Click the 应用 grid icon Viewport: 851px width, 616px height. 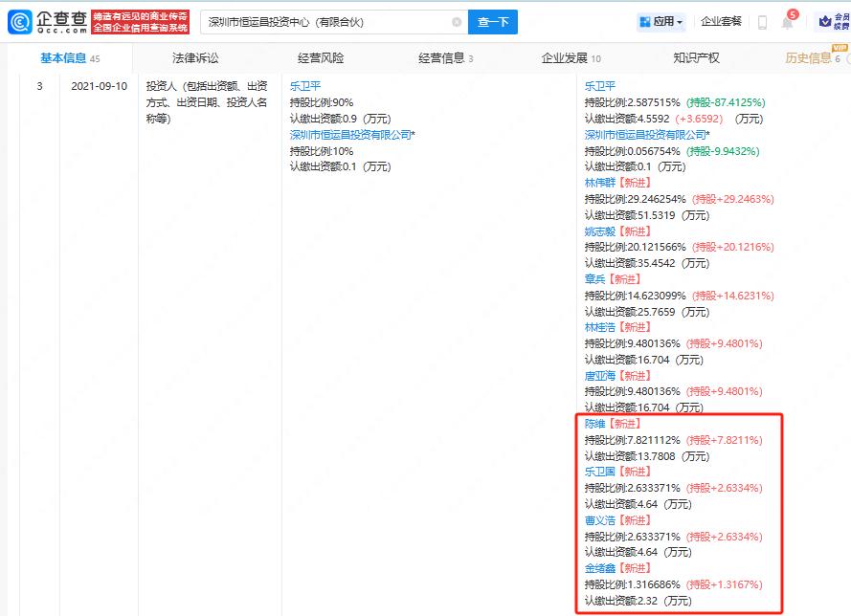coord(644,21)
